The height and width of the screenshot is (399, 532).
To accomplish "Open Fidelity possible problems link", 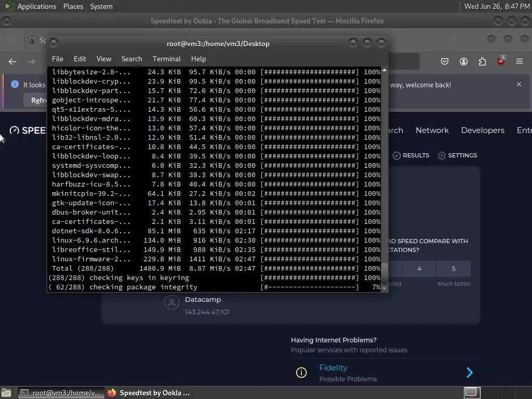I will tap(333, 368).
